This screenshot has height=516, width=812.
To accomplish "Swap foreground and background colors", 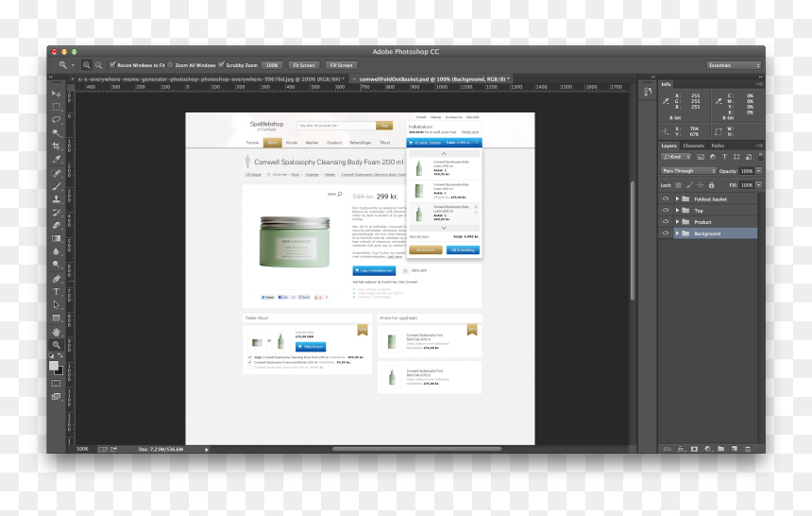I will click(x=60, y=355).
